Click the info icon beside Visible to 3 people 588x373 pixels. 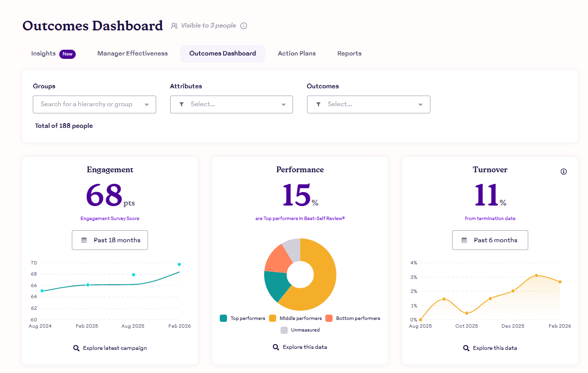[243, 26]
